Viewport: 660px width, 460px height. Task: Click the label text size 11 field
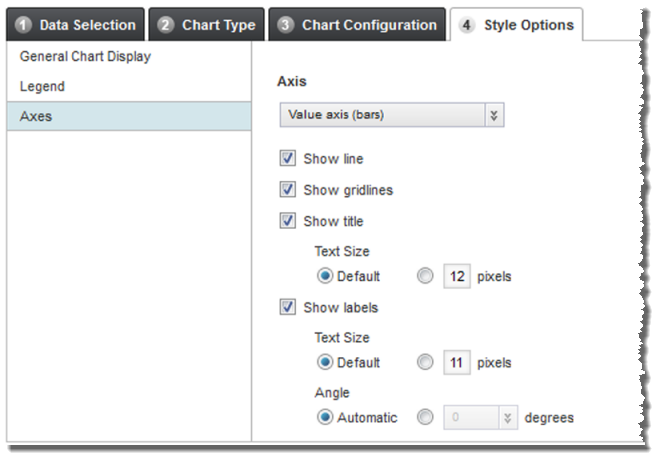456,362
